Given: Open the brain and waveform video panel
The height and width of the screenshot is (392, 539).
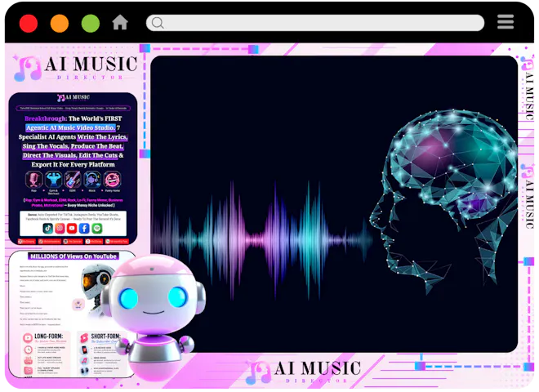Looking at the screenshot, I should click(334, 204).
